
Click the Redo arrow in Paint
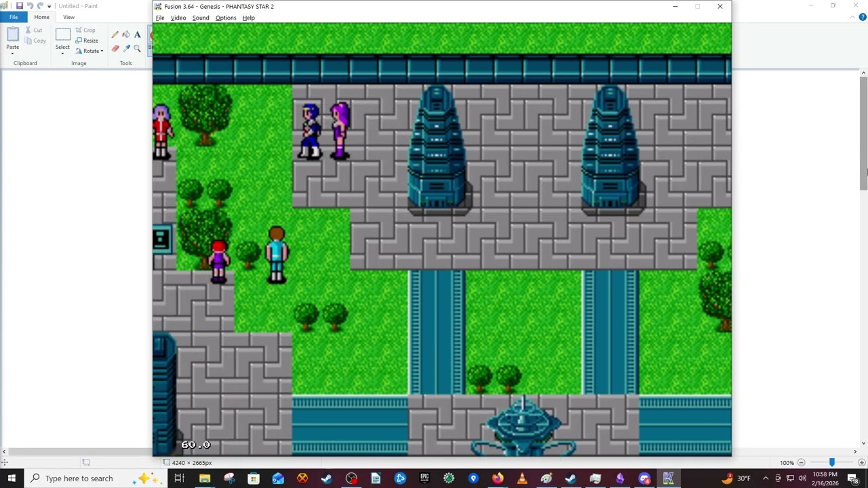click(39, 6)
